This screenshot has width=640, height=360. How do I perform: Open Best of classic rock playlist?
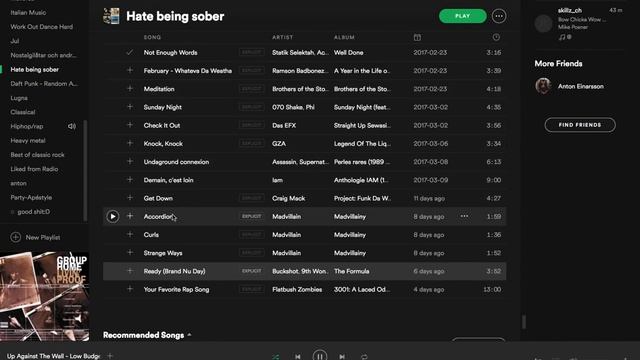pyautogui.click(x=37, y=155)
